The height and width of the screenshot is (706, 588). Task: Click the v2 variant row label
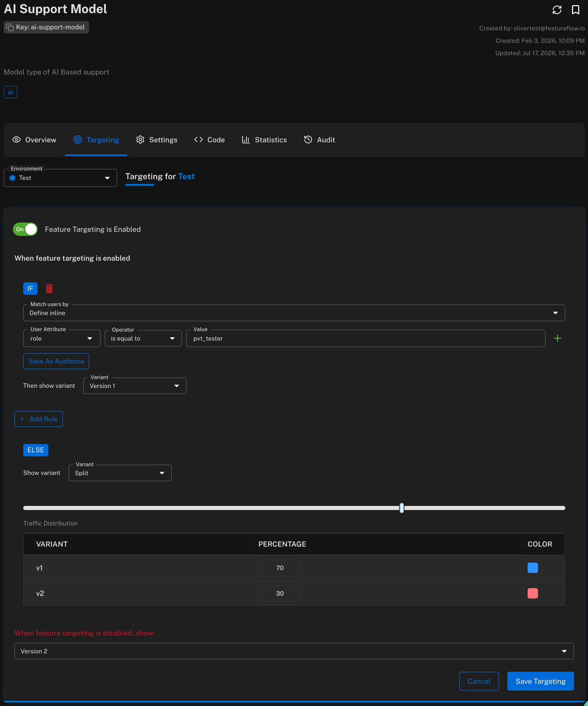point(40,593)
